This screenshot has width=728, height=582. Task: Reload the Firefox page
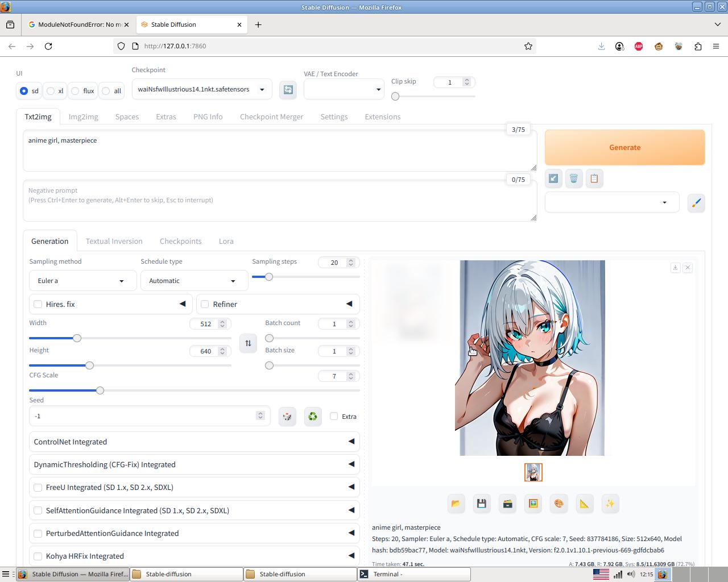(48, 46)
